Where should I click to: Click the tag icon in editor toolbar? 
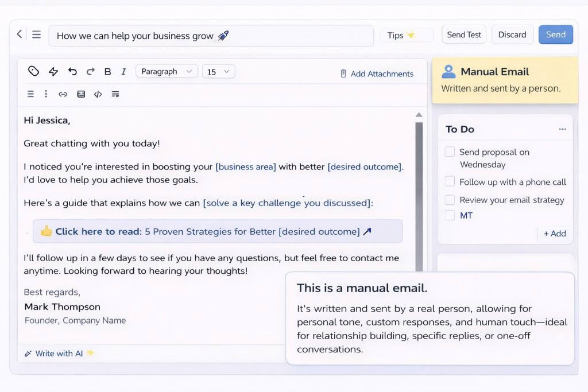click(33, 71)
